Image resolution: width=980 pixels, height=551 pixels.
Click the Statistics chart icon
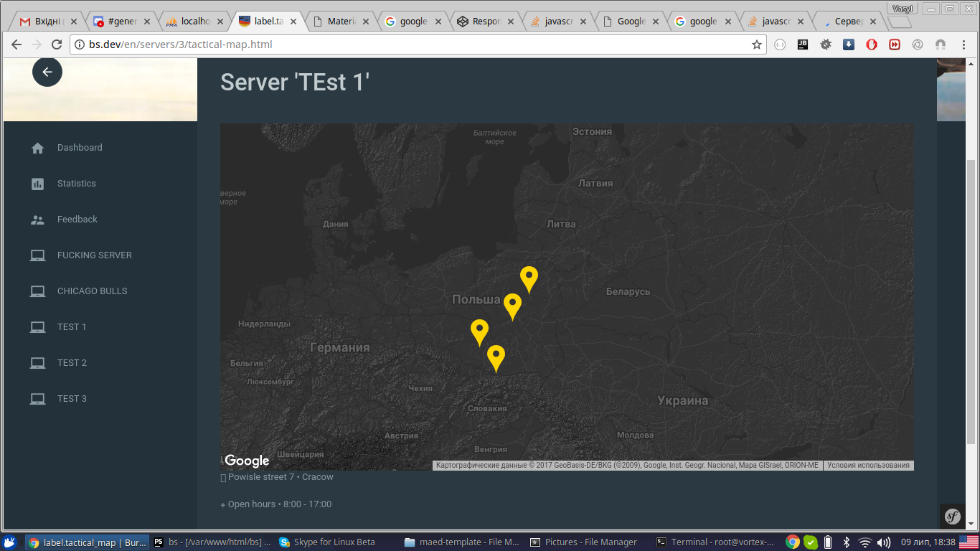pos(38,184)
